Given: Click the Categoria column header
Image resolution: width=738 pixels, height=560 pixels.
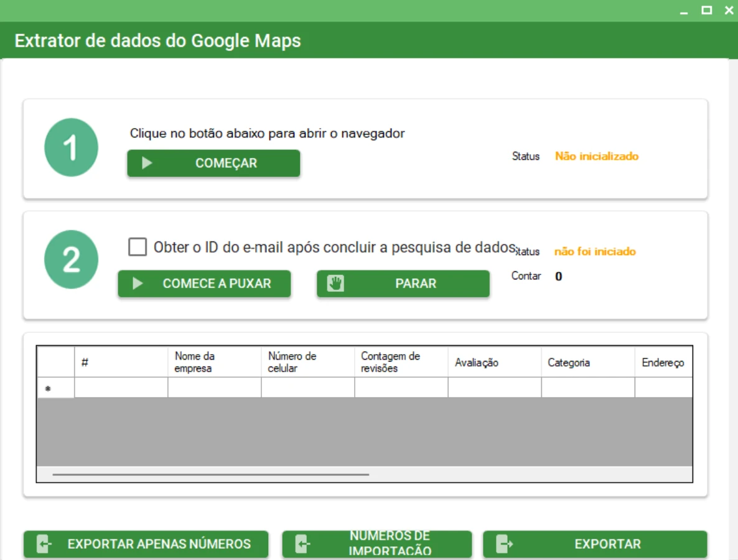Looking at the screenshot, I should click(x=587, y=362).
